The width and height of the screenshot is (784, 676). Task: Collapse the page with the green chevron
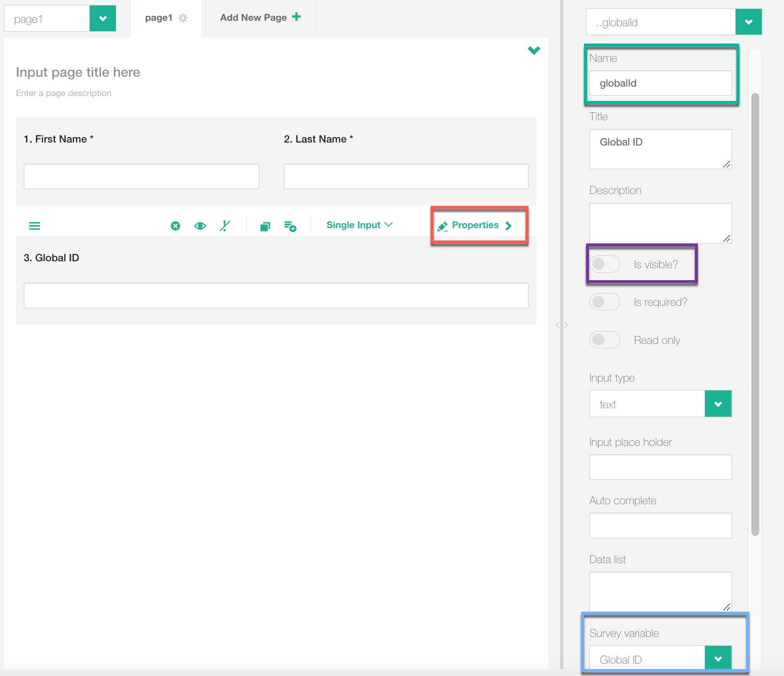point(534,50)
